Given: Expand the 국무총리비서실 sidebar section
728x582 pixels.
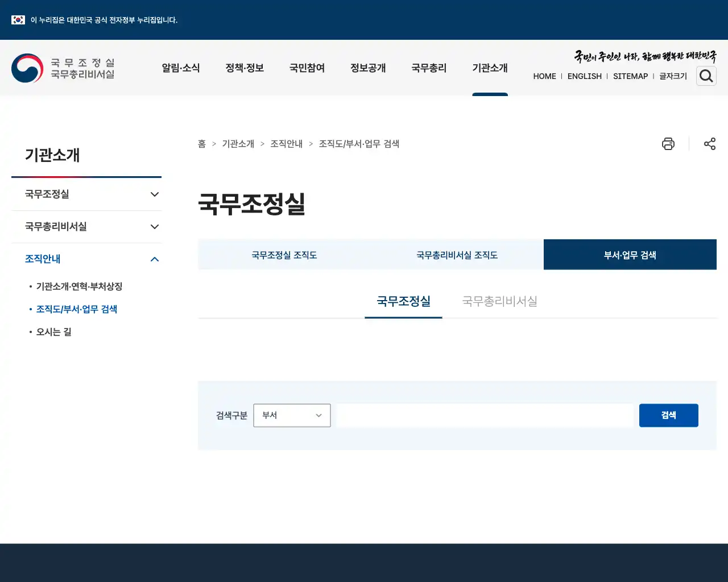Looking at the screenshot, I should (x=86, y=227).
